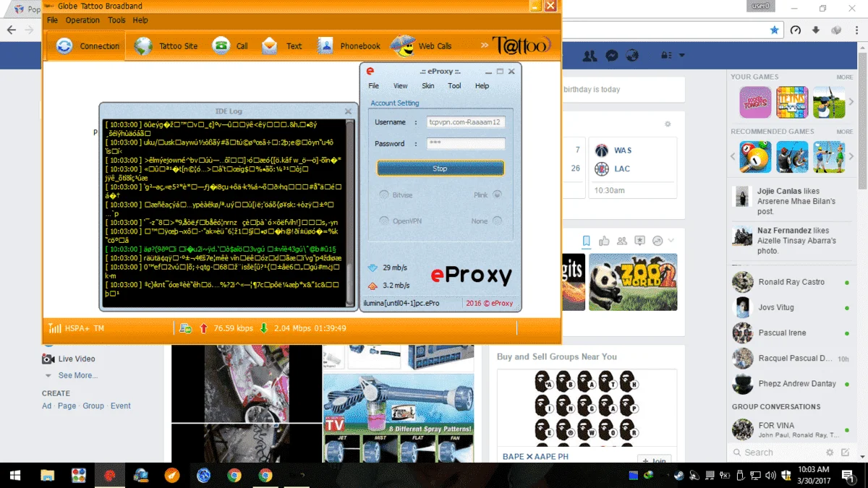
Task: Open chat with Phepz Andrew Dantay
Action: (791, 384)
